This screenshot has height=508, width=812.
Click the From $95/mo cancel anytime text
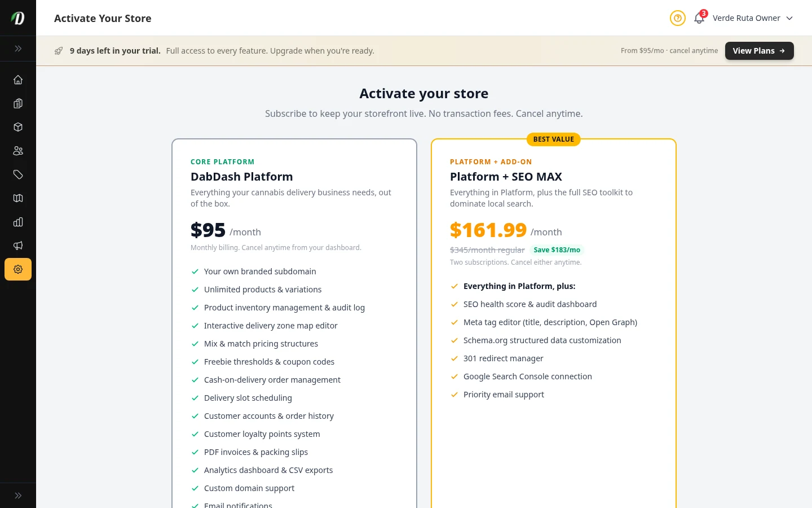coord(669,50)
